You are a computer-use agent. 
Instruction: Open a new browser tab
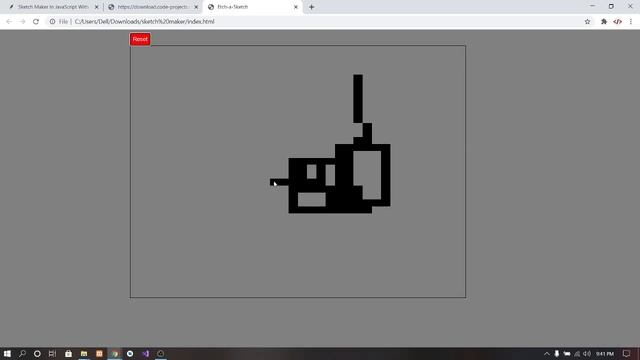click(311, 7)
